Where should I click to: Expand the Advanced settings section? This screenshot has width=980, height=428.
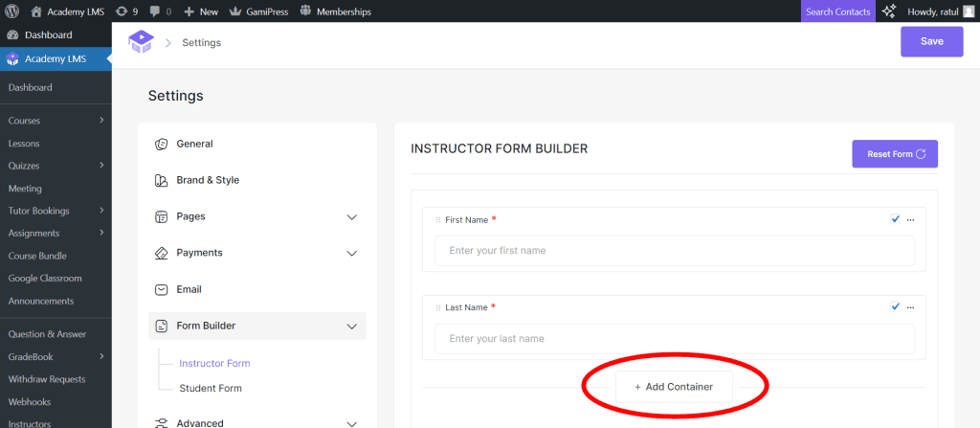(x=352, y=423)
